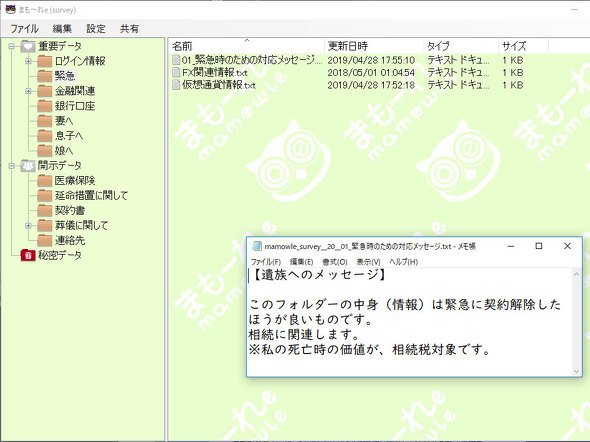
Task: Click Notepad scrollbar down arrow
Action: [x=576, y=371]
